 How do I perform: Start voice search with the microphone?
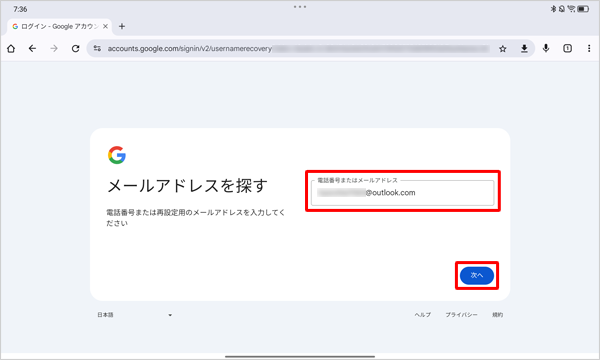tap(546, 48)
